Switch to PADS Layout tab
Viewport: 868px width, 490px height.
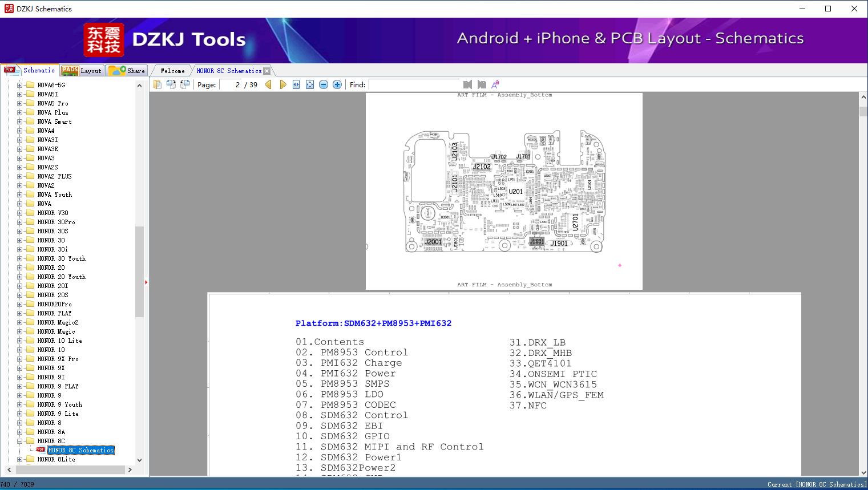[82, 71]
